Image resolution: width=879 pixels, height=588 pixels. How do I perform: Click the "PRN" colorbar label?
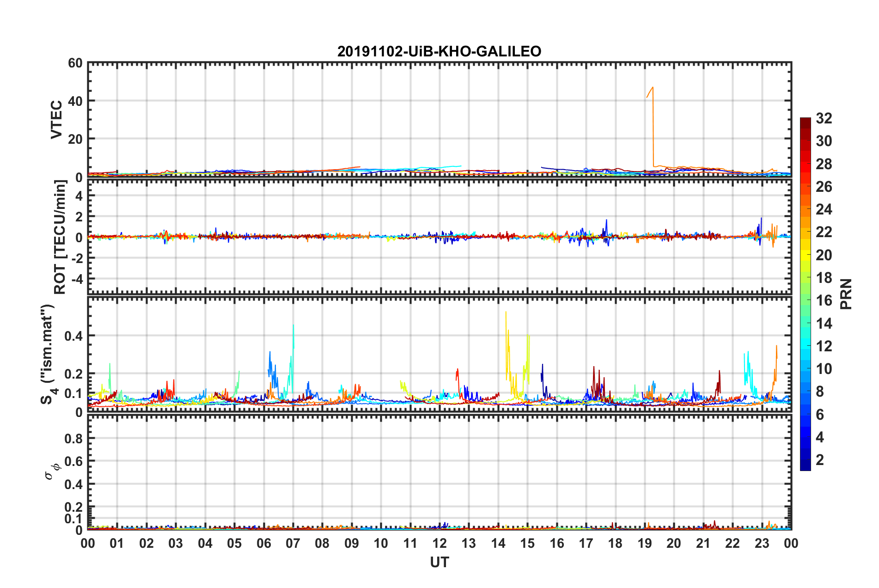(x=846, y=294)
